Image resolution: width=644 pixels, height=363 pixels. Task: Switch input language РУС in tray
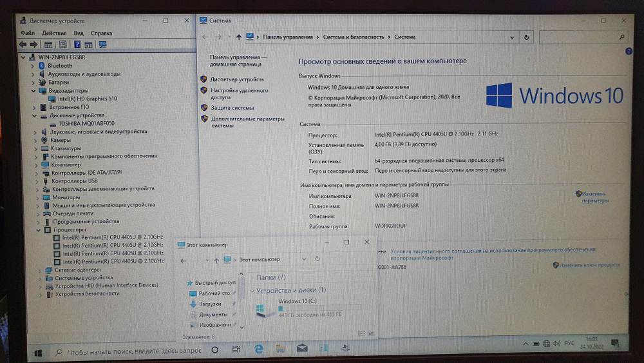click(569, 343)
